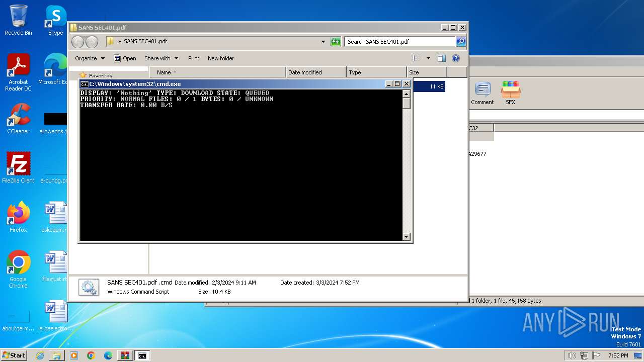Viewport: 644px width, 362px height.
Task: Select the filesjust Word document icon
Action: click(x=55, y=266)
